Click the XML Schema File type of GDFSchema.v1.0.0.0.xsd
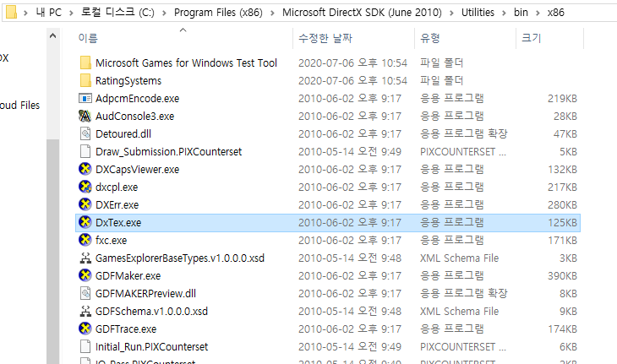Screen dimensions: 617x364 tap(460, 312)
